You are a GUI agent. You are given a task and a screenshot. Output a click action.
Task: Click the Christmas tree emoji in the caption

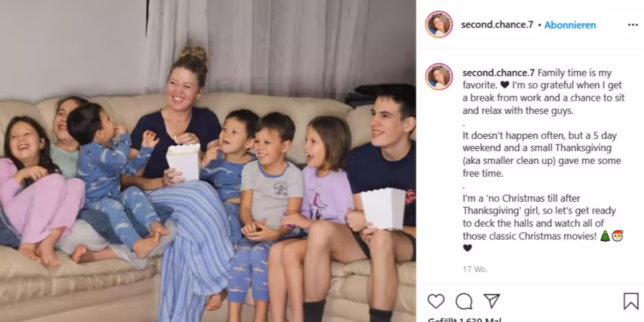tap(605, 236)
